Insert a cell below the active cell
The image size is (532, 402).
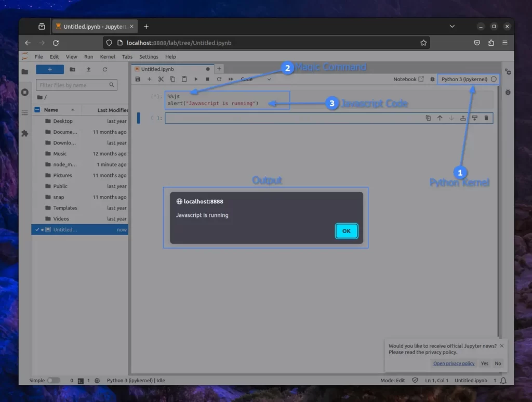(x=475, y=118)
